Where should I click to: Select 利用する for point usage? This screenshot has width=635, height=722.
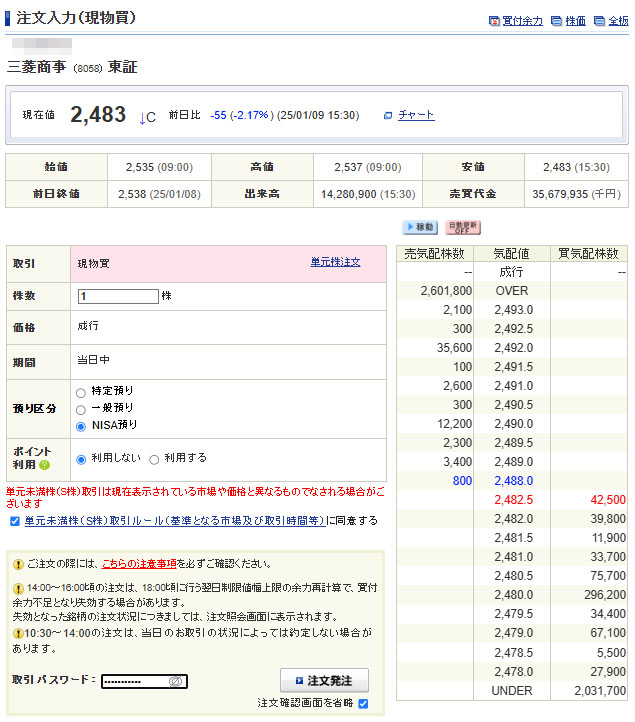(x=154, y=459)
